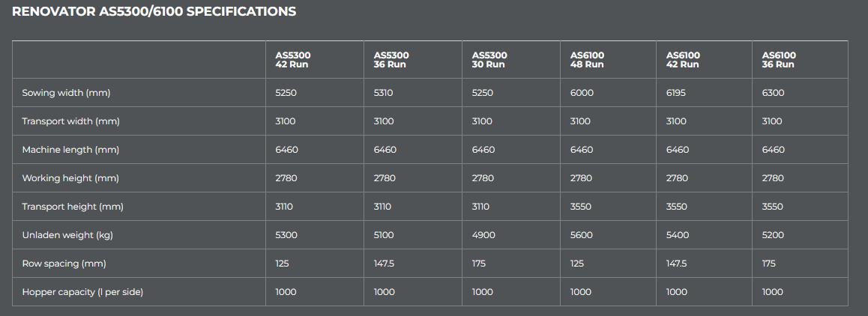Click the Renovator AS5300/6100 Specifications heading
Screen dimensions: 868x316
154,12
